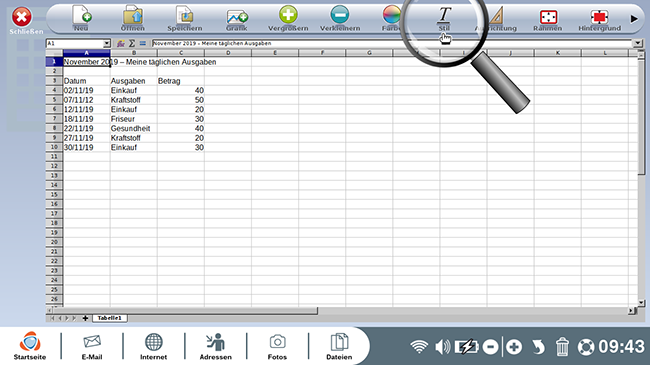Expand the formula bar dropdown arrow
This screenshot has width=650, height=365.
tap(638, 43)
